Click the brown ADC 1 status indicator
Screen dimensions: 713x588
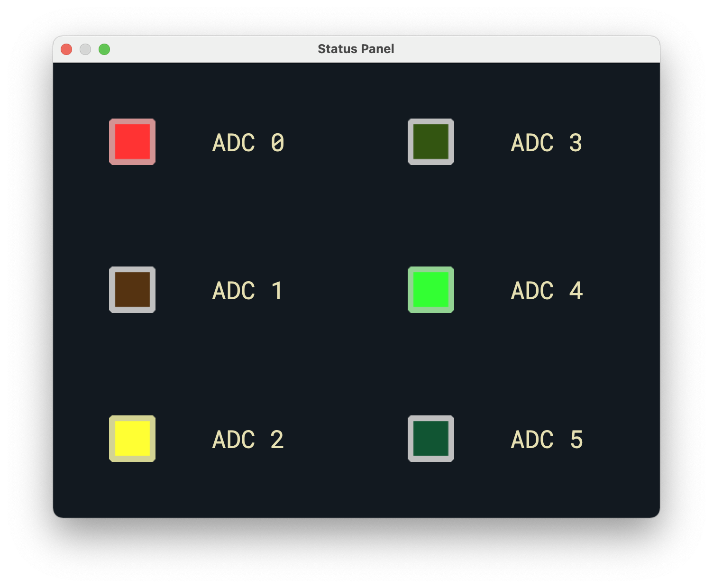132,290
